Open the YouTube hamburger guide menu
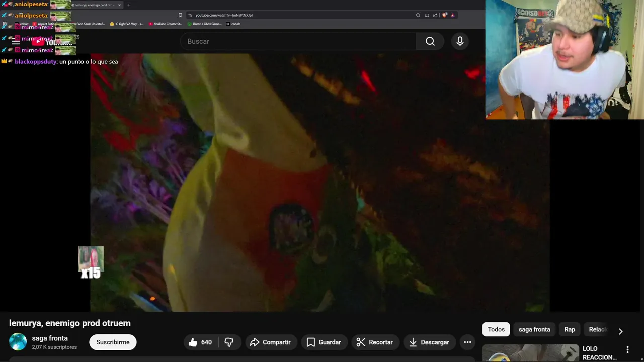The image size is (644, 362). point(16,42)
